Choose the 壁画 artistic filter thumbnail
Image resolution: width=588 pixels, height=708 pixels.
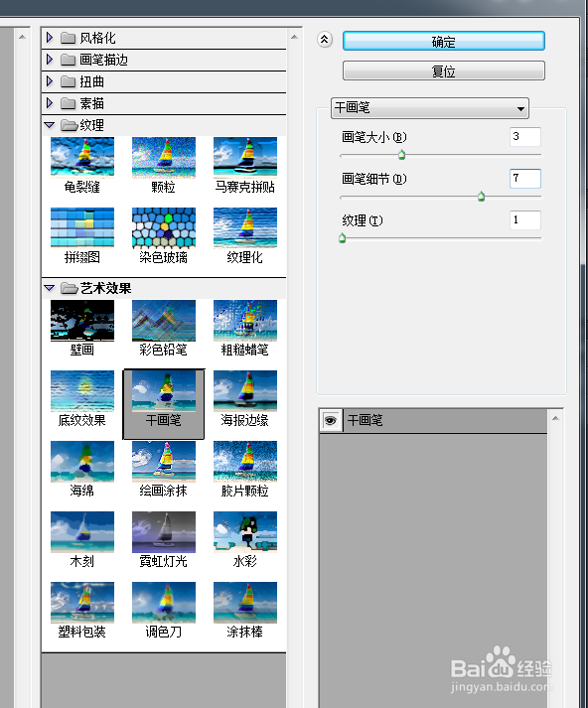82,320
